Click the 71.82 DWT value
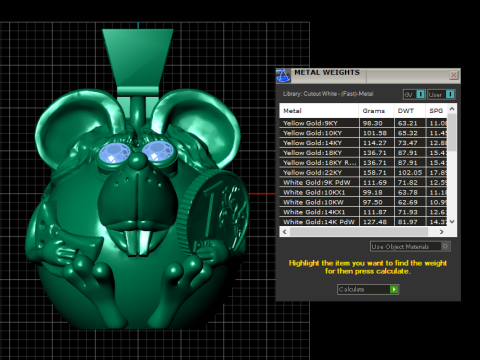Viewport: 480px width, 360px height. point(407,182)
